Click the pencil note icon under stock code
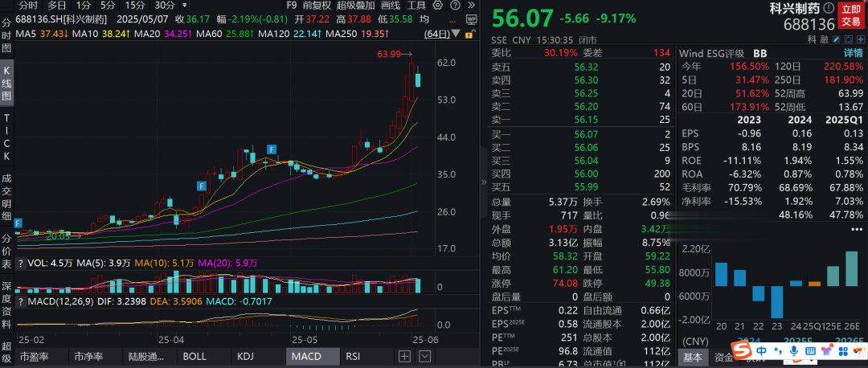 click(835, 39)
